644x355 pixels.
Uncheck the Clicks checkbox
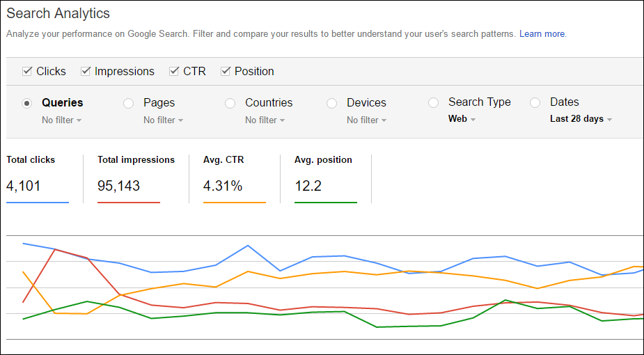click(27, 72)
